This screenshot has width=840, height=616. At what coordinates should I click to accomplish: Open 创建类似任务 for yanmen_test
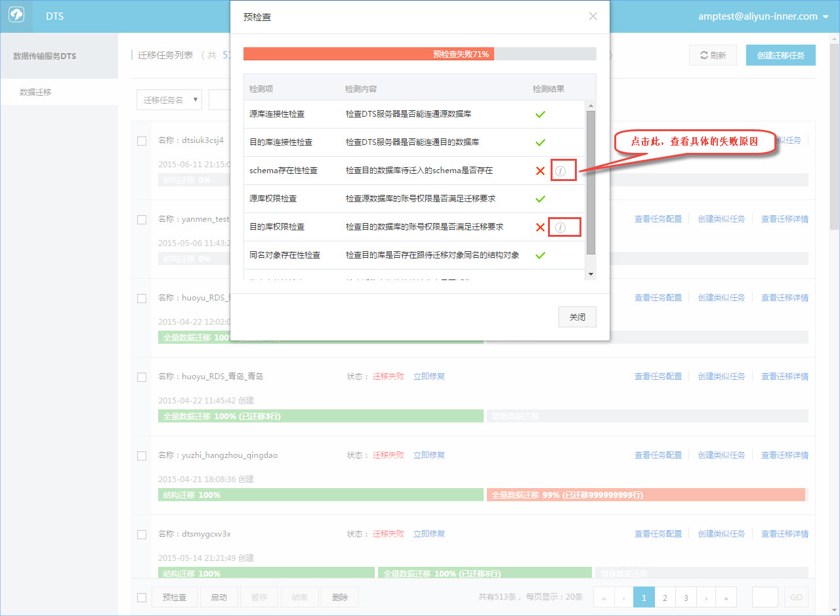(722, 219)
